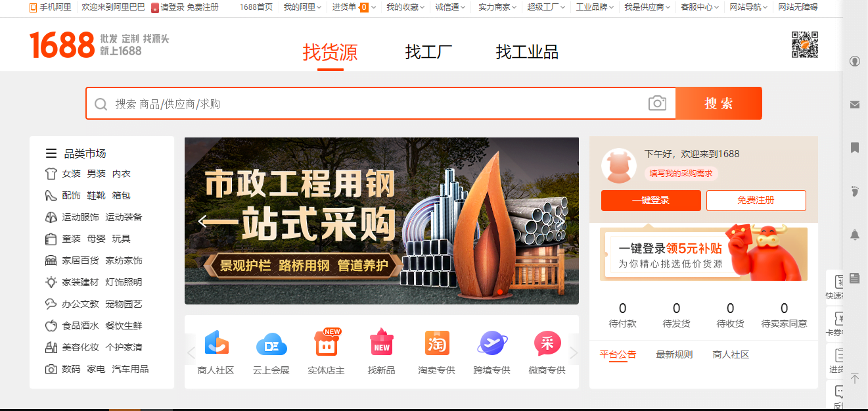Image resolution: width=868 pixels, height=411 pixels.
Task: Expand the 网站导航 dropdown
Action: tap(748, 7)
